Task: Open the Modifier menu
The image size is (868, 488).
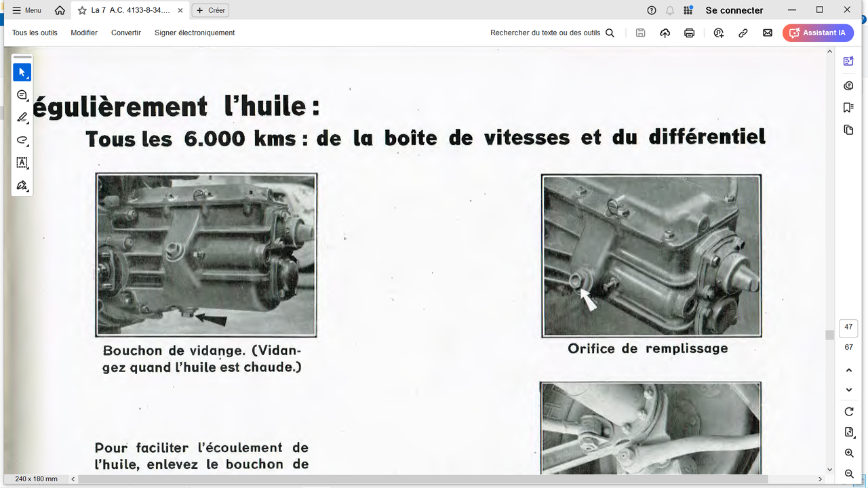Action: [x=84, y=33]
